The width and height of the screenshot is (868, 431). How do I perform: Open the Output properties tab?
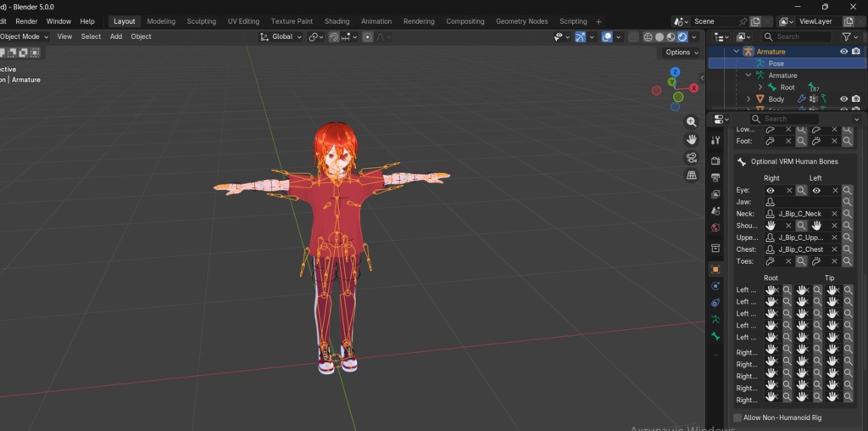(x=715, y=177)
